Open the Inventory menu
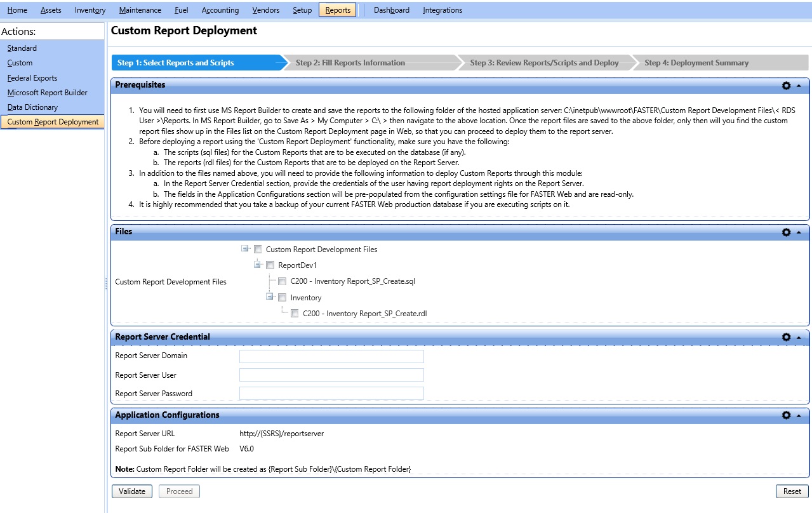 tap(90, 10)
